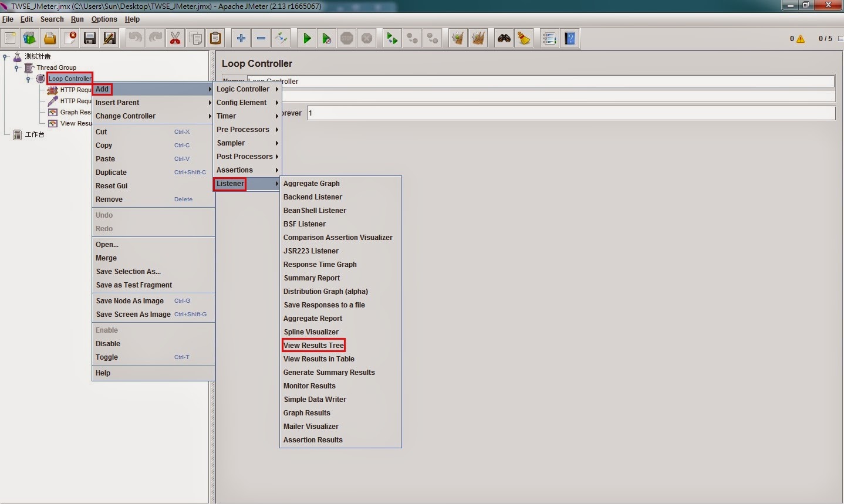Click the Toggle toolbar icon

[281, 38]
